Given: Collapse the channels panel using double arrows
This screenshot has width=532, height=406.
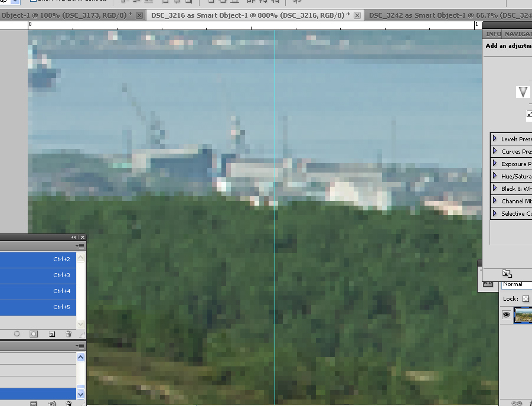Looking at the screenshot, I should tap(74, 237).
